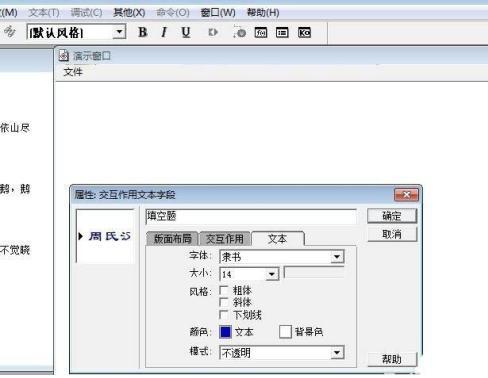Click the white 背景色 color swatch
This screenshot has height=378, width=488.
point(285,332)
